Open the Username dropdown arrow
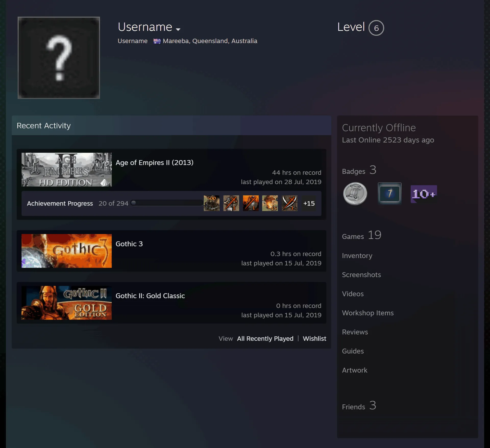Viewport: 490px width, 448px height. coord(178,29)
